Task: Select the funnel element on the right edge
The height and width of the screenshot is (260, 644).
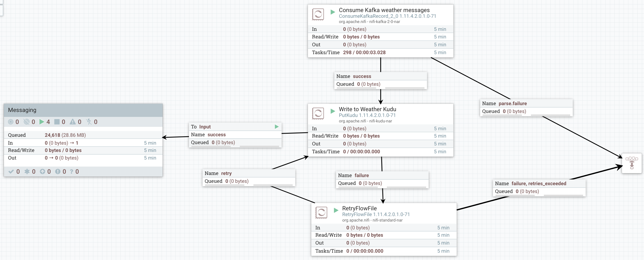Action: [x=631, y=163]
